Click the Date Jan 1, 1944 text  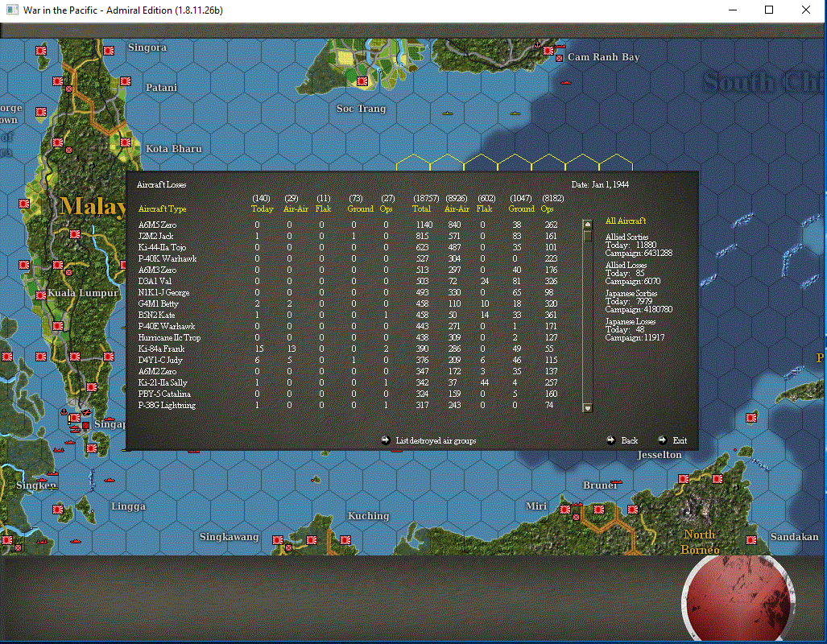[600, 184]
